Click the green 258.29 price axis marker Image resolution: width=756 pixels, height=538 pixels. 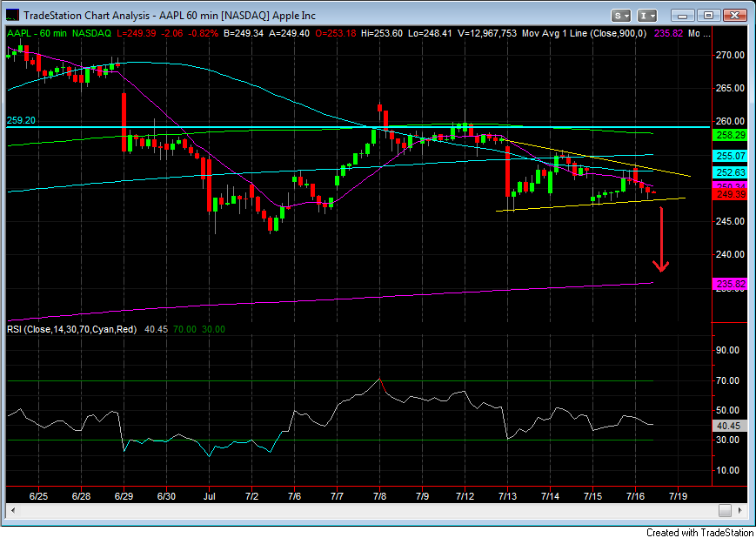click(x=729, y=136)
